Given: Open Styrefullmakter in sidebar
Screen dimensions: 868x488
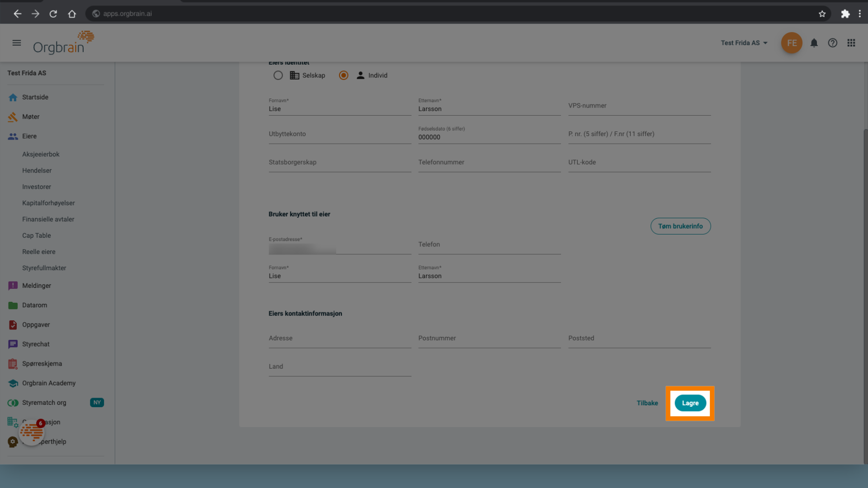Looking at the screenshot, I should 44,268.
